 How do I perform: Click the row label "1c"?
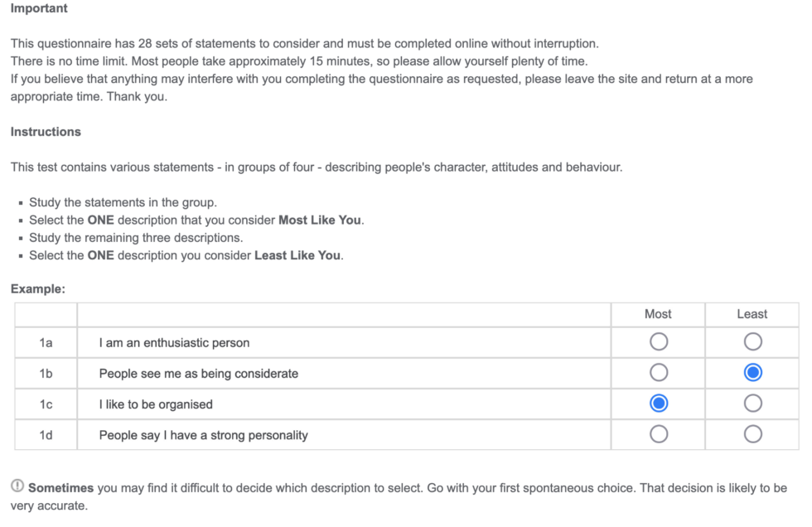click(x=46, y=403)
